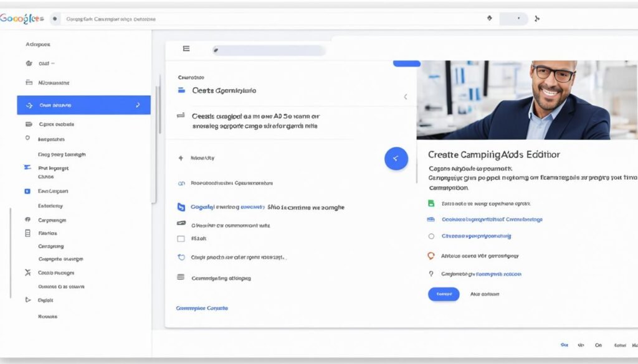638x364 pixels.
Task: Open the sidebar entry beside the card icon
Action: click(x=54, y=83)
